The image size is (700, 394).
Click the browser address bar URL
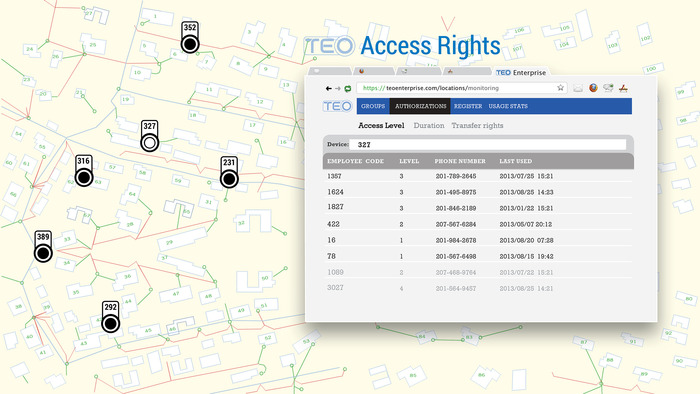click(x=431, y=88)
